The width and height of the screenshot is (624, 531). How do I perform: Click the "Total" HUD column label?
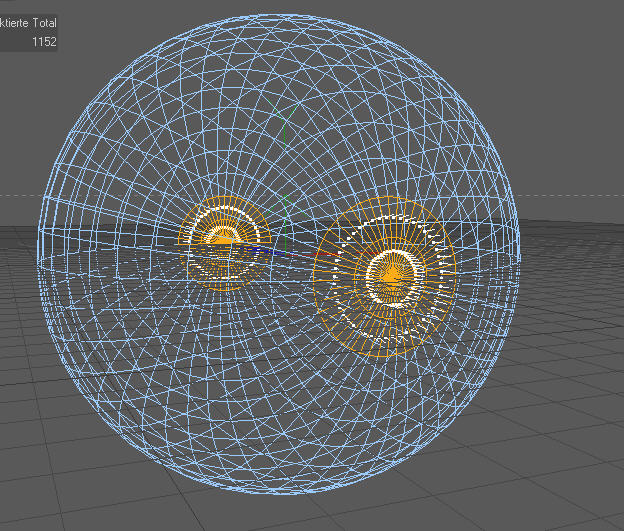[x=45, y=23]
